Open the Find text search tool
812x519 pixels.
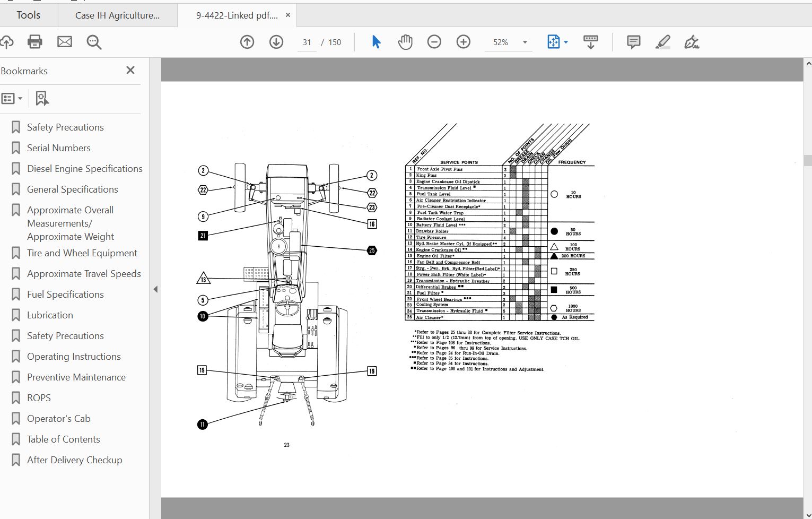[x=94, y=42]
